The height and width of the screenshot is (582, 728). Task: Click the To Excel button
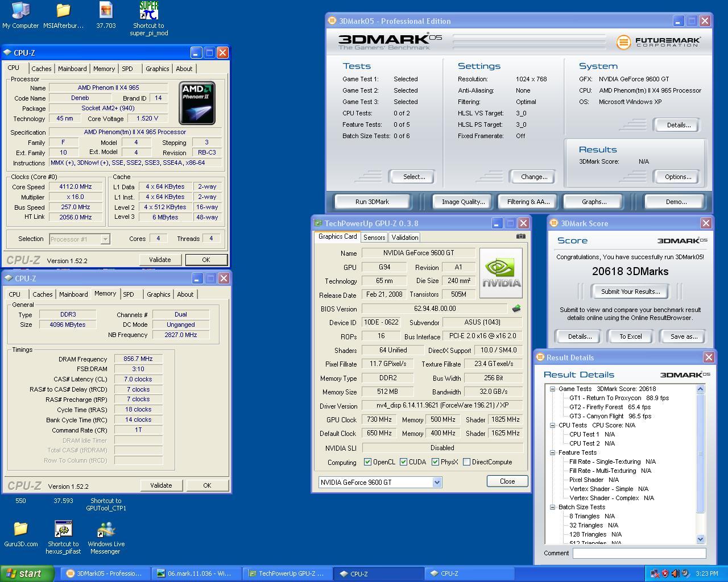tap(631, 336)
